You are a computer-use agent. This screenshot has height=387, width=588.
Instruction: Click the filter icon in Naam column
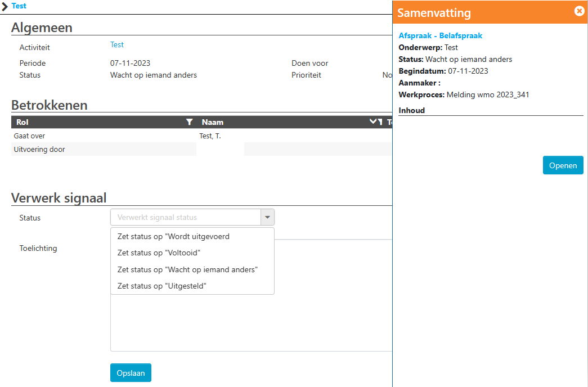380,122
